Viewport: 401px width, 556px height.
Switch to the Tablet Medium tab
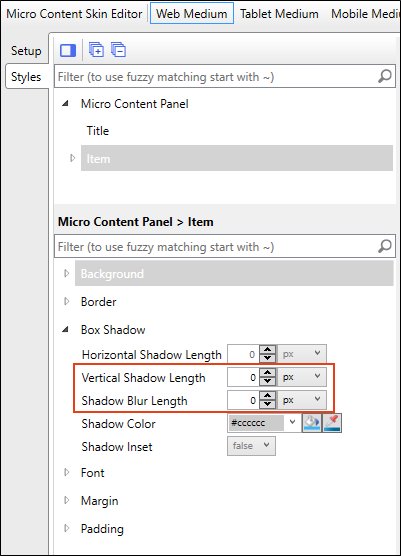(x=279, y=13)
